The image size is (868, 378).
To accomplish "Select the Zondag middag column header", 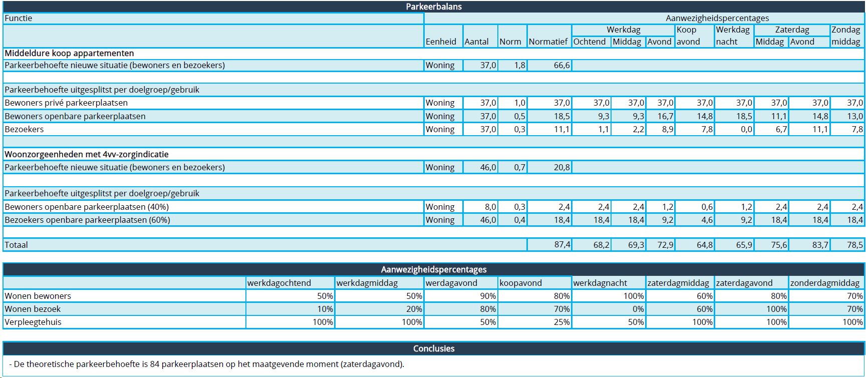I will [x=846, y=36].
